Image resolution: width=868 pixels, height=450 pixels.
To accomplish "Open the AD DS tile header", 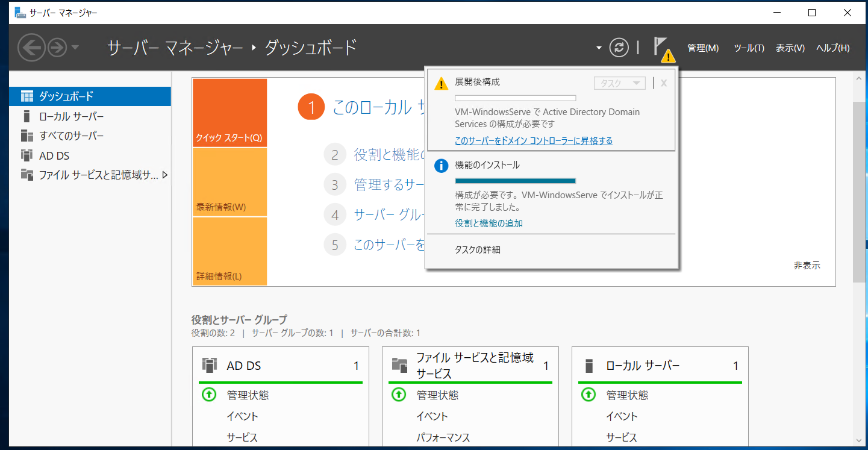I will click(281, 366).
